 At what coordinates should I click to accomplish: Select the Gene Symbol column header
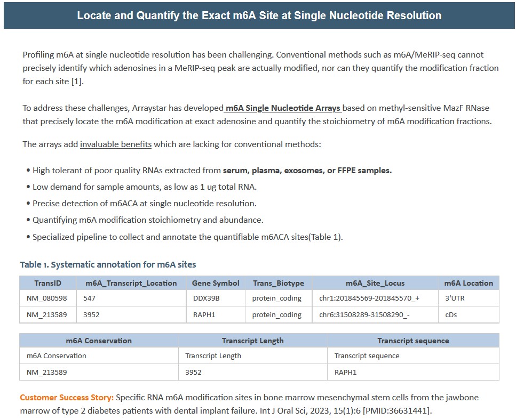(216, 283)
